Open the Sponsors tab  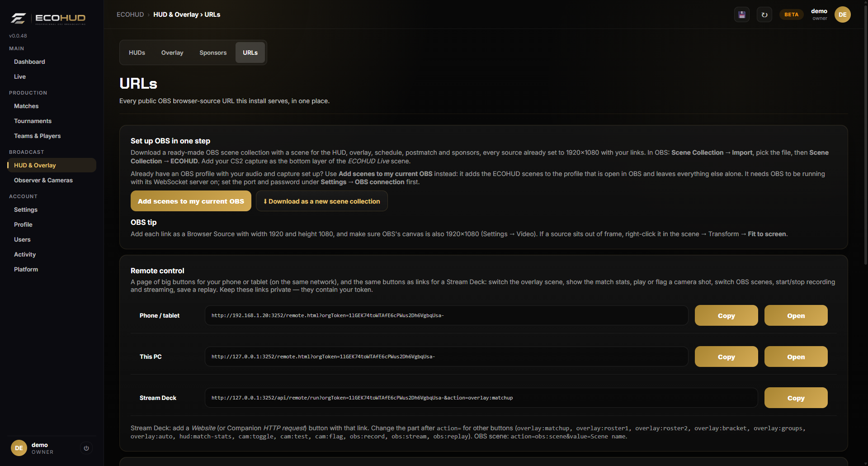pos(213,52)
